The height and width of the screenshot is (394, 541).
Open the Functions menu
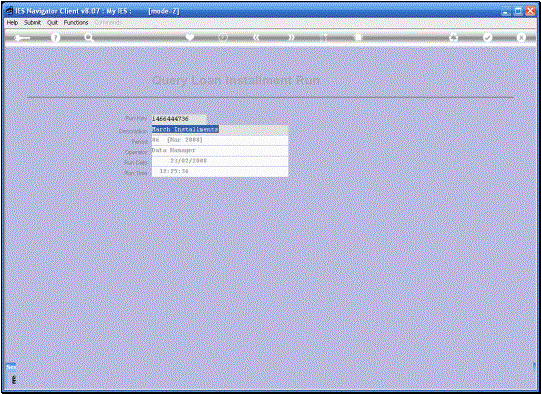[x=76, y=22]
